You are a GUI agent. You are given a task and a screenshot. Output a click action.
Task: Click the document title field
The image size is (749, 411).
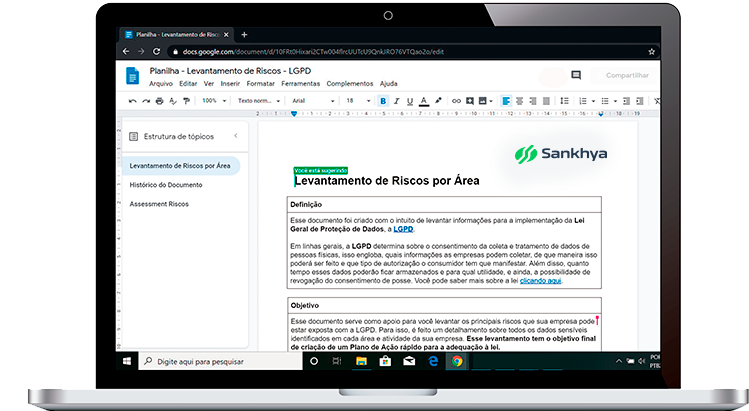230,71
